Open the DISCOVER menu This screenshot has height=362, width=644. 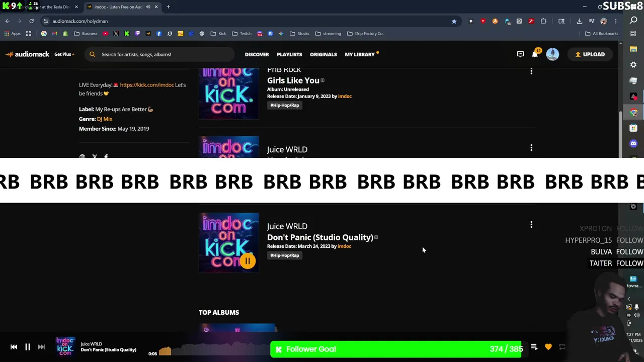257,54
